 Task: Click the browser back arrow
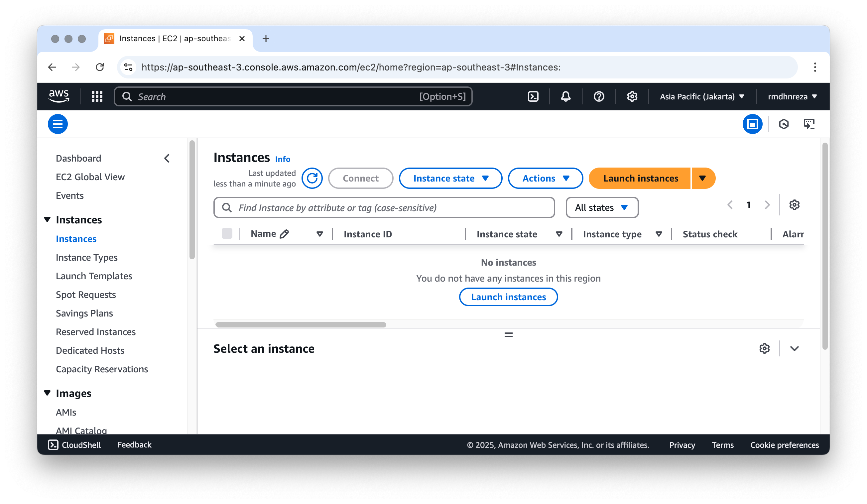[x=52, y=67]
